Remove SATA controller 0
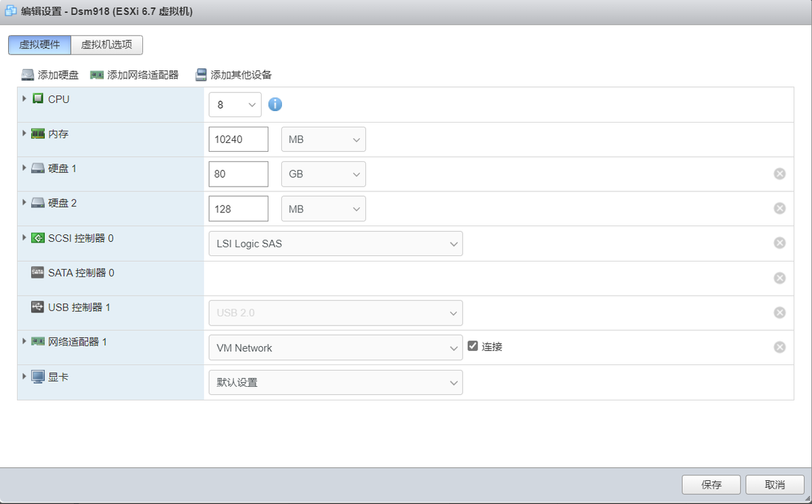Image resolution: width=812 pixels, height=504 pixels. point(779,278)
